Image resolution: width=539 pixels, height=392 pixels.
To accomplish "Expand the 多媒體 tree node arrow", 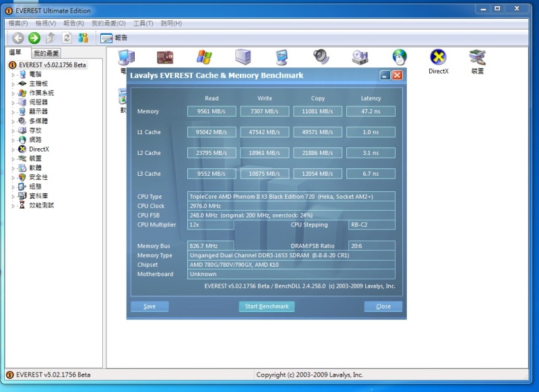I will click(x=13, y=121).
